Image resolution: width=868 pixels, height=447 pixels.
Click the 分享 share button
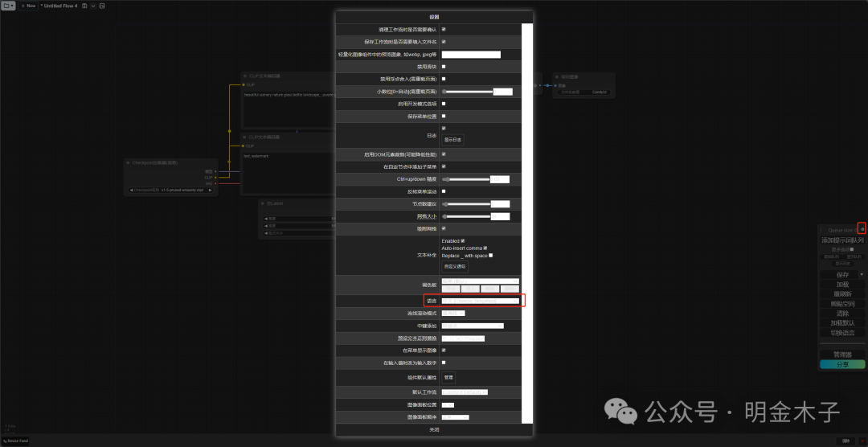pyautogui.click(x=842, y=364)
